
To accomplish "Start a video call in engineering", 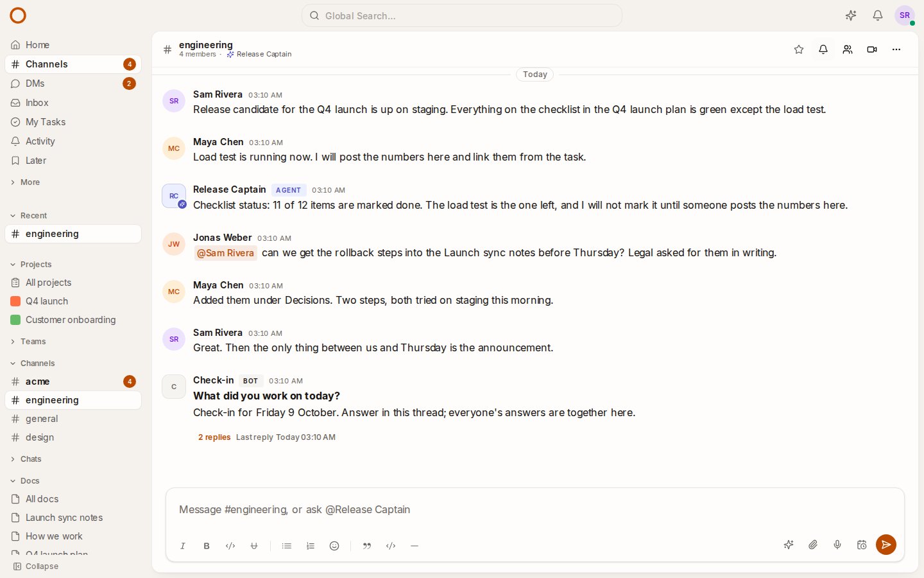I will pyautogui.click(x=872, y=49).
